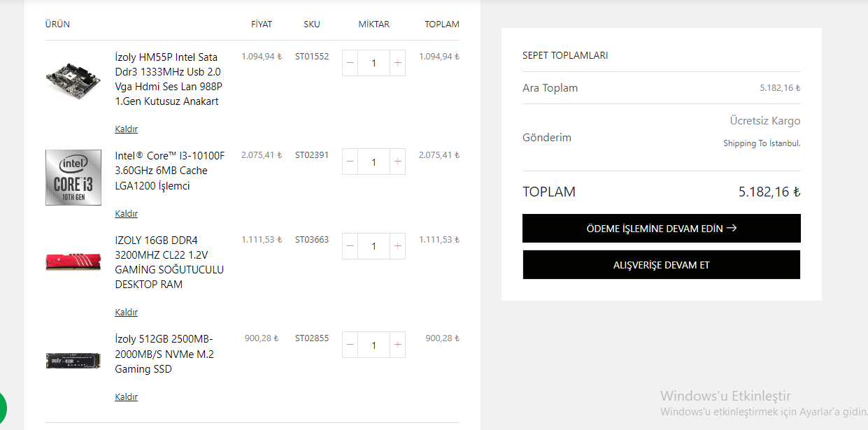Screen dimensions: 868x430
Task: Open the red IZOLY RAM thumbnail
Action: pyautogui.click(x=73, y=261)
